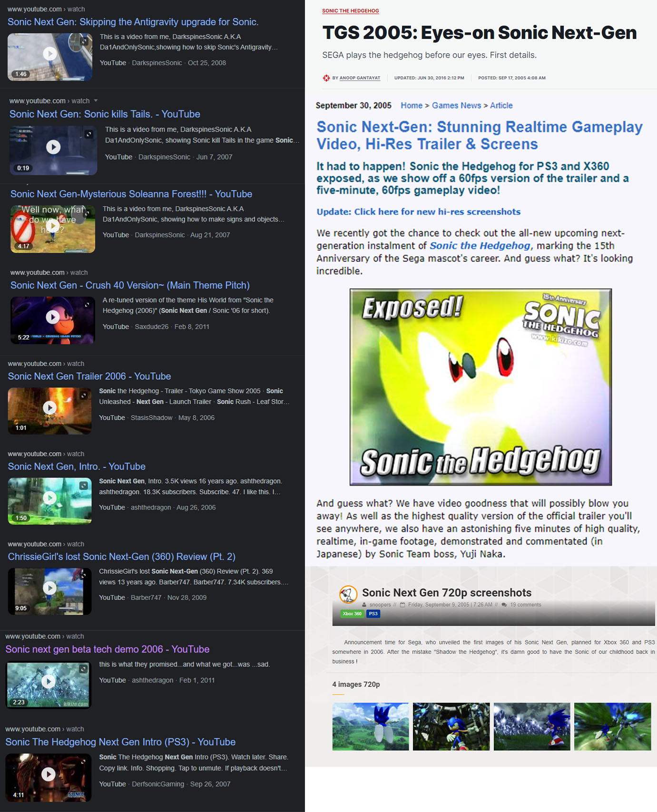Expand preview icon on beta tech demo thumbnail
Viewport: 657px width, 812px height.
click(83, 669)
